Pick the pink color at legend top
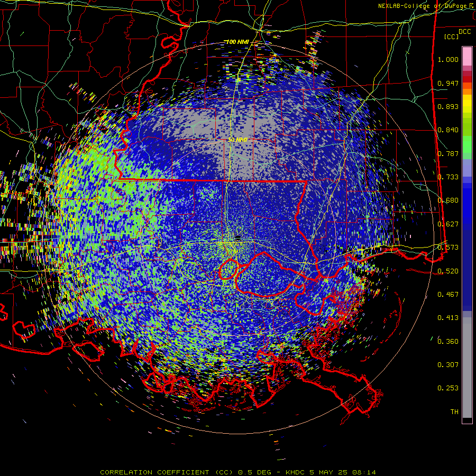This screenshot has width=476, height=476. pos(467,57)
